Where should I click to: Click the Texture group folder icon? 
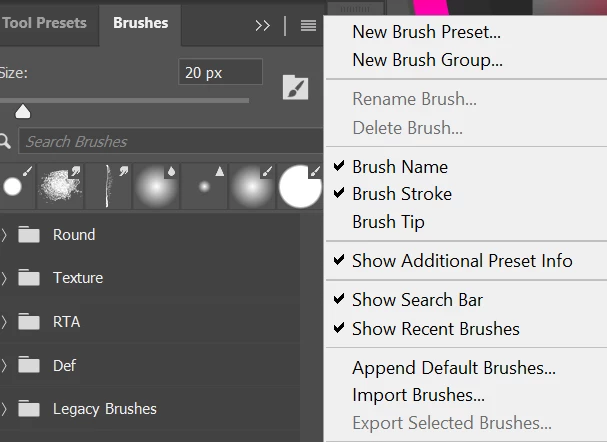29,278
